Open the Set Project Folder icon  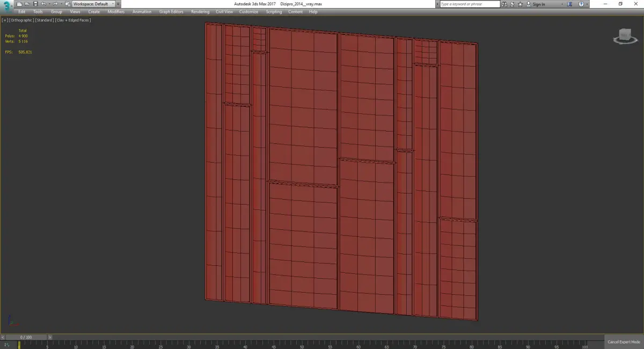pos(68,4)
